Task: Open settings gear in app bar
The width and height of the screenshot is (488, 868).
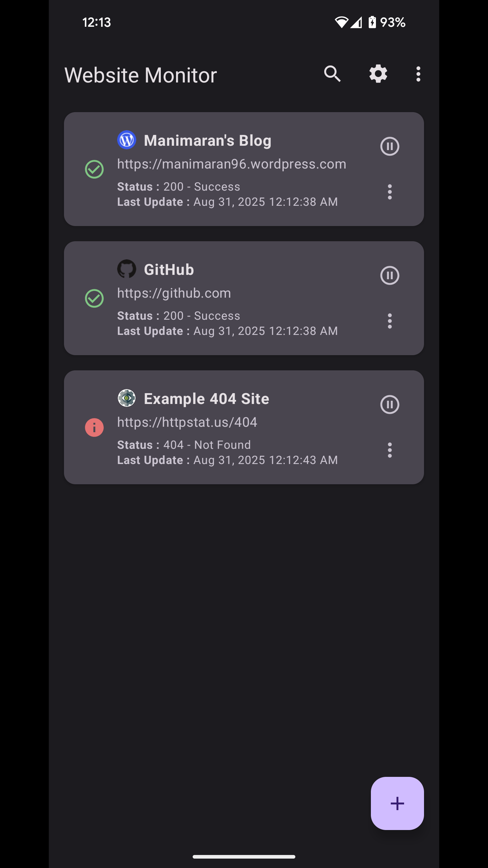Action: [x=378, y=74]
